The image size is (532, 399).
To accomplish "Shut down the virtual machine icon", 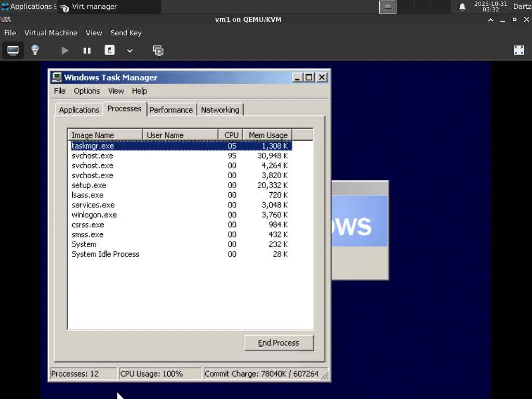I will click(x=109, y=50).
